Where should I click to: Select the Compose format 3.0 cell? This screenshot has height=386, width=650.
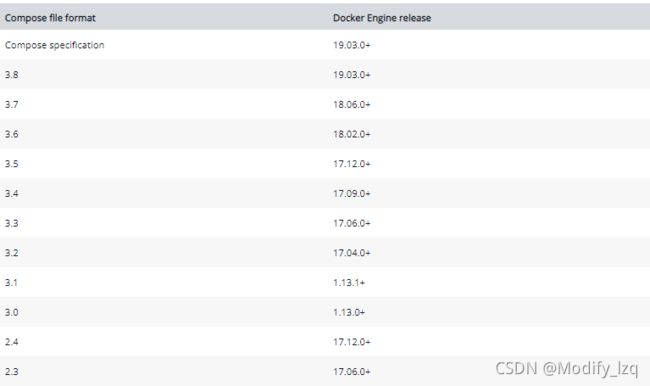(12, 312)
